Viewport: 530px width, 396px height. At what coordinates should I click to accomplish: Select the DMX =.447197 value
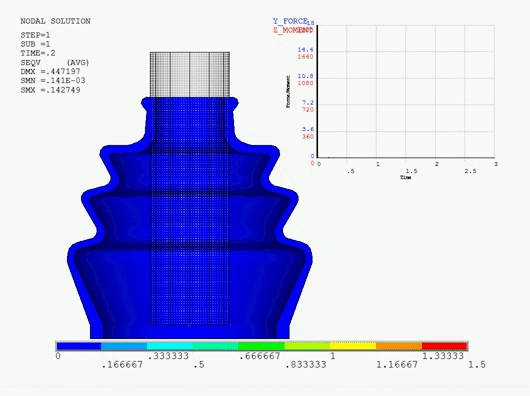click(x=50, y=72)
